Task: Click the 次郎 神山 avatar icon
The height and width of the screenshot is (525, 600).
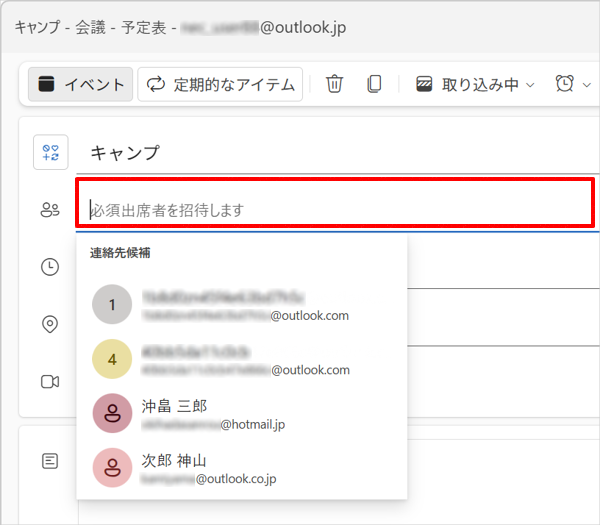Action: (x=112, y=468)
